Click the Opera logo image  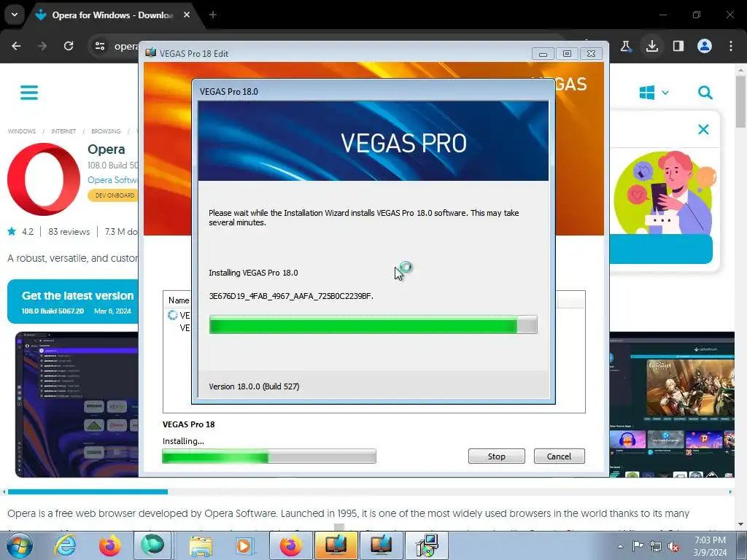tap(44, 179)
